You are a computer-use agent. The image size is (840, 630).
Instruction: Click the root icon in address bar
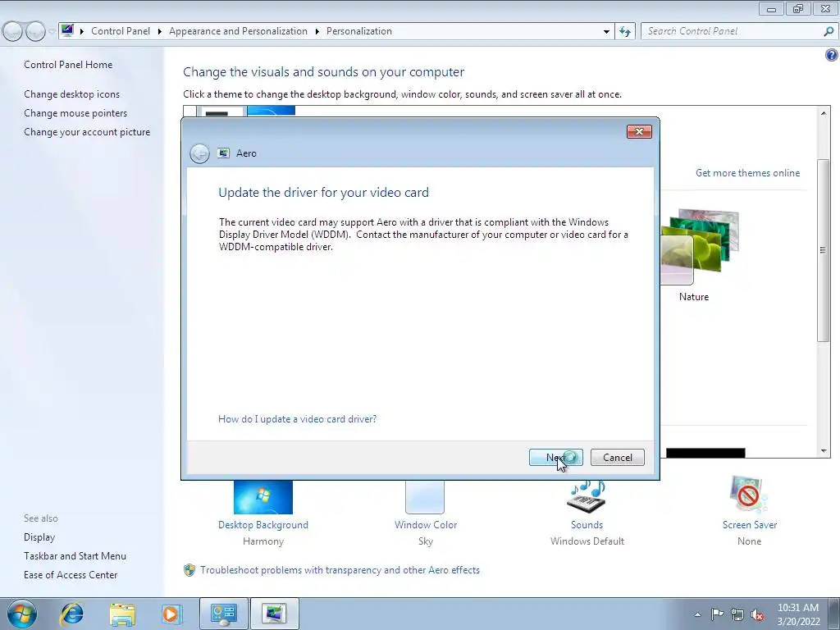[x=67, y=30]
